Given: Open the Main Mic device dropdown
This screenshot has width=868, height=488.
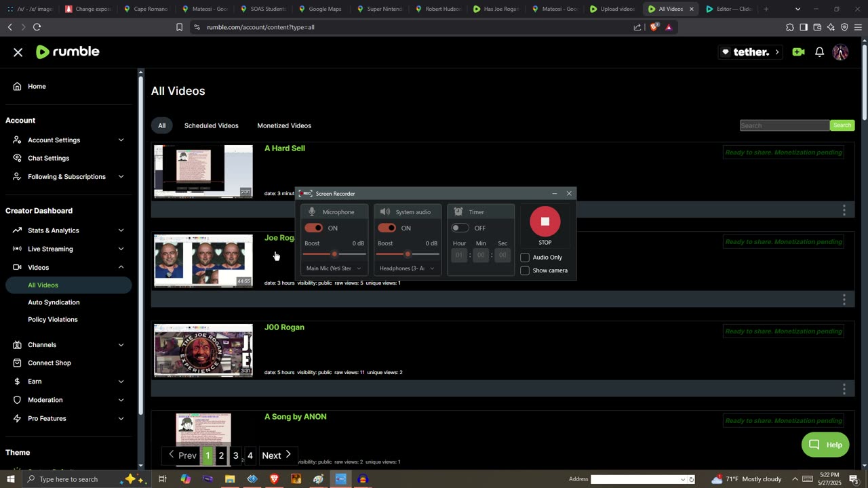Looking at the screenshot, I should (x=334, y=268).
